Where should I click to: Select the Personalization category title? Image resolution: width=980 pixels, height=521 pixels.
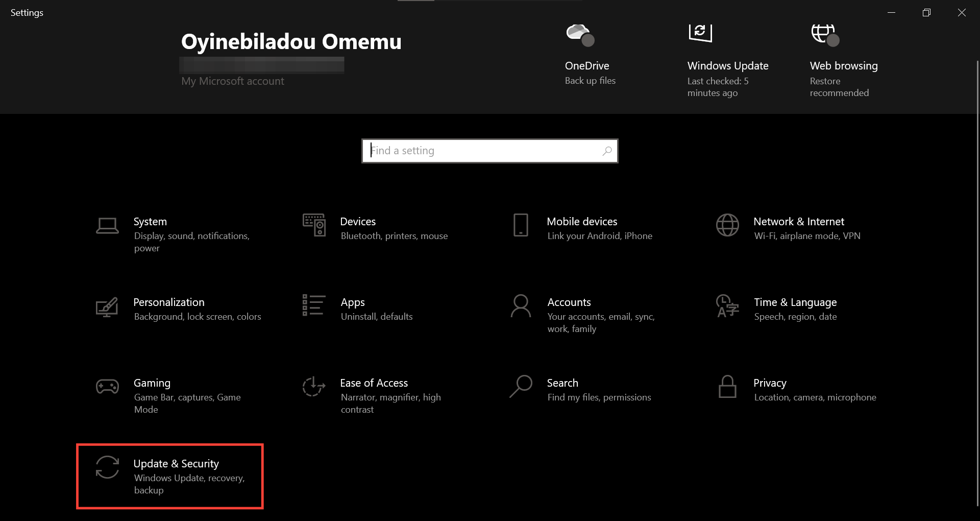coord(169,302)
